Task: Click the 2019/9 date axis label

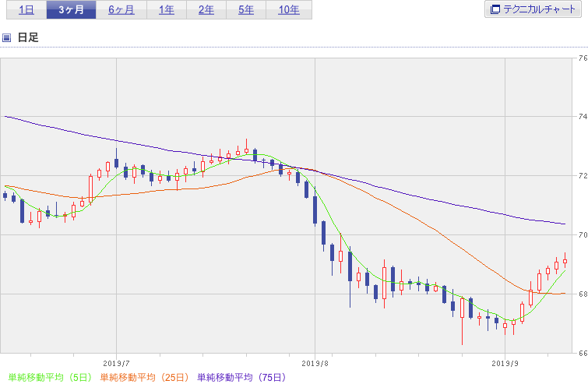Action: (505, 363)
